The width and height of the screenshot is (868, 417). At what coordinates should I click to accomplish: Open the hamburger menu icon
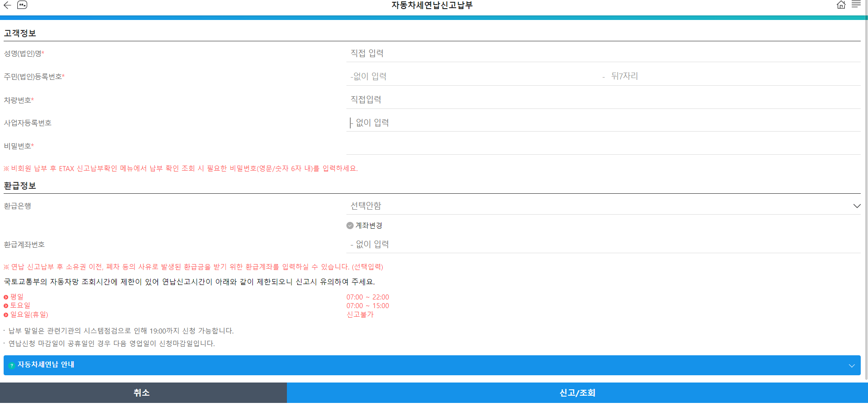(x=856, y=5)
